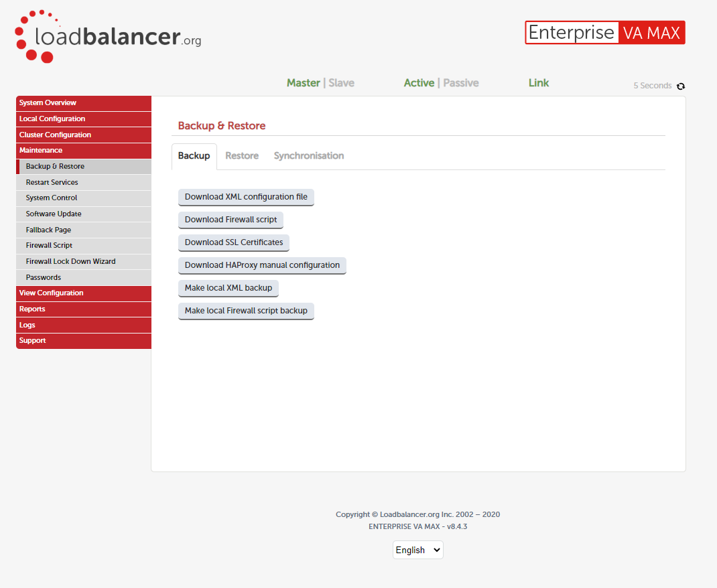Open the Software Update page
The height and width of the screenshot is (588, 717).
[83, 213]
